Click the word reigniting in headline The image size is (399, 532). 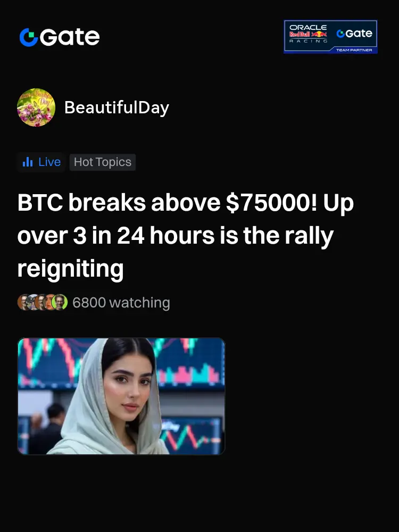coord(70,269)
